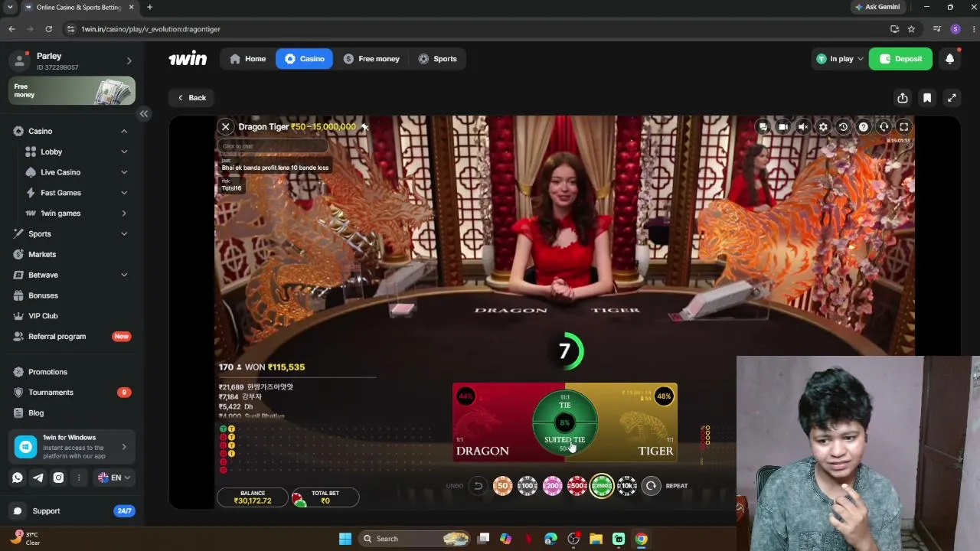This screenshot has width=980, height=551.
Task: Open the Free money tab
Action: click(371, 59)
